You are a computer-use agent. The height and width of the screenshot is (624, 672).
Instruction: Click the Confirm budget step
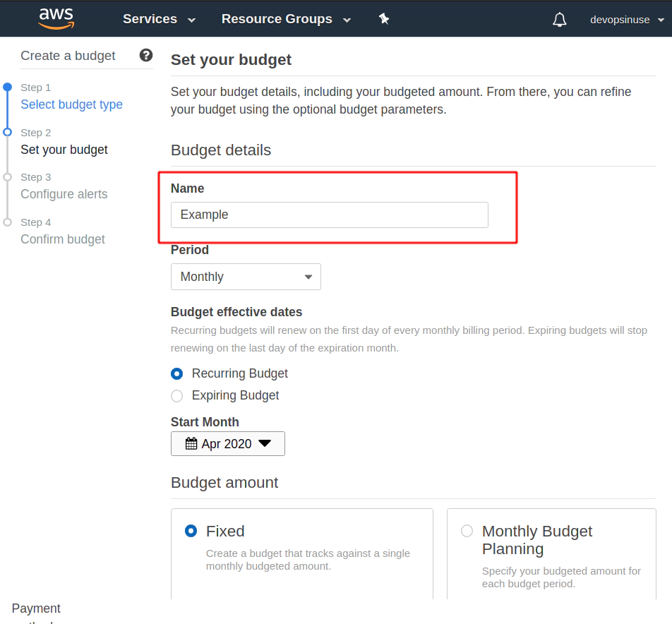63,239
